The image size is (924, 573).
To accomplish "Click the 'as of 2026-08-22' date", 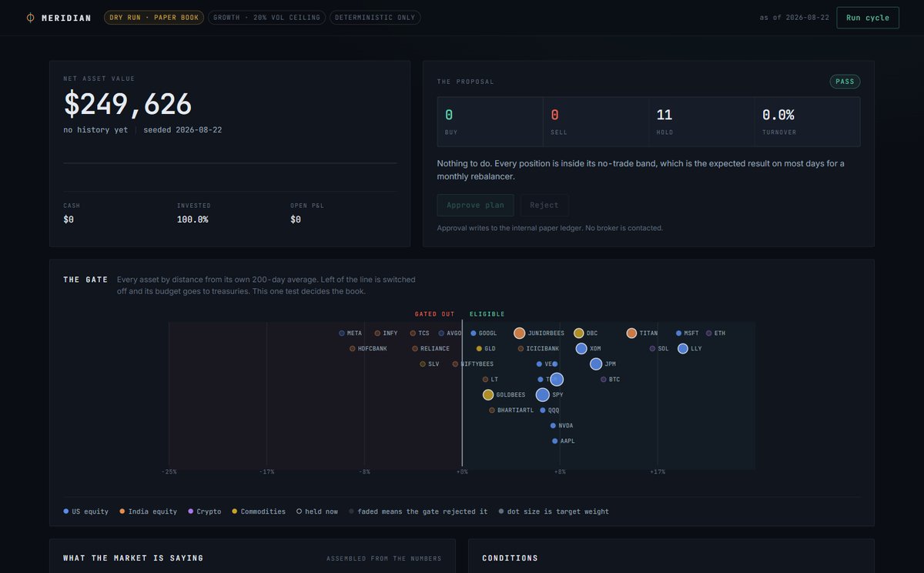I will click(794, 18).
